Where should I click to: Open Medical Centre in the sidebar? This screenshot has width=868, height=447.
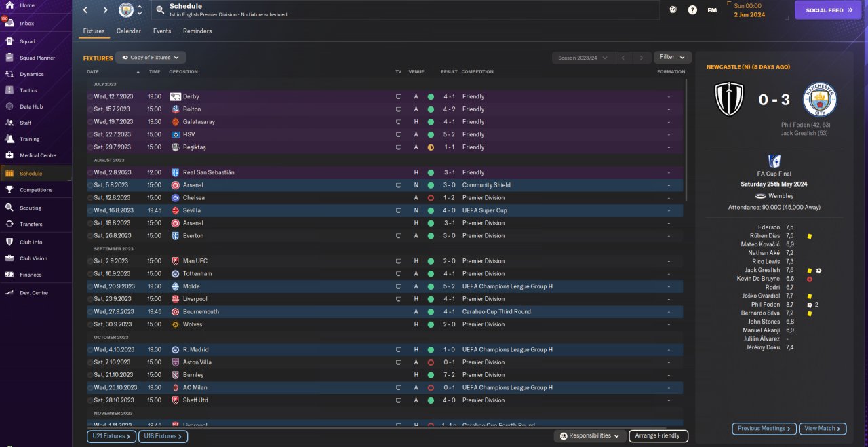[37, 155]
